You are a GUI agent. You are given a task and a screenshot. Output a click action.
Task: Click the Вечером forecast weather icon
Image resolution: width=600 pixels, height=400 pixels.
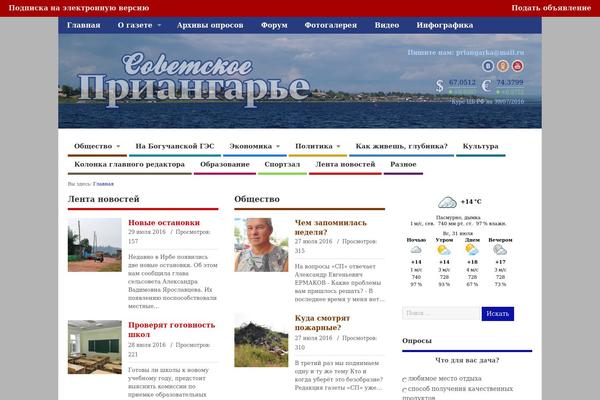click(500, 250)
